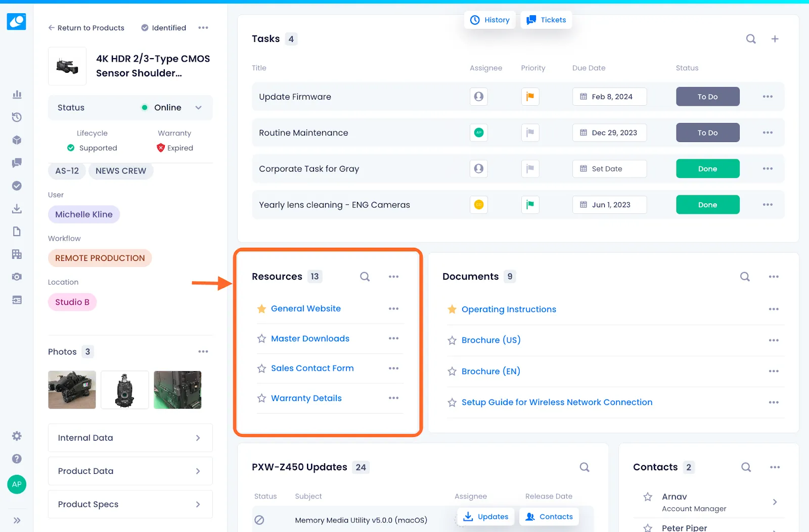
Task: Switch to the Updates tab
Action: coord(486,516)
